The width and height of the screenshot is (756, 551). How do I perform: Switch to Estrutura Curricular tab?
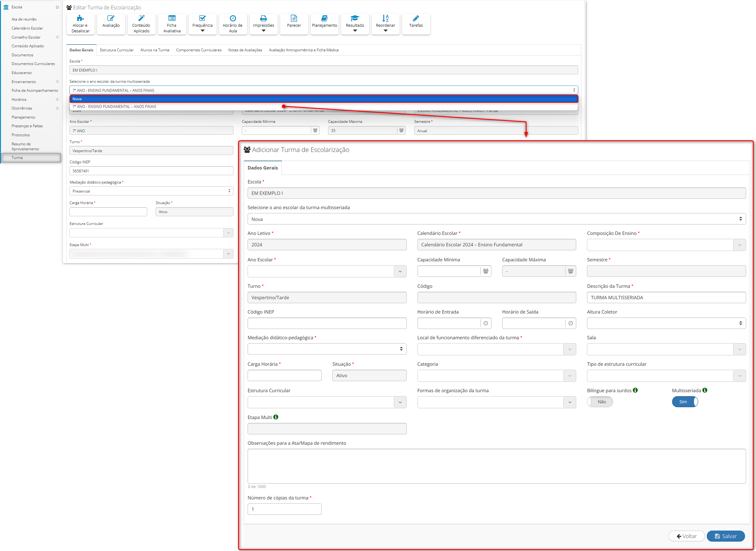pos(117,50)
